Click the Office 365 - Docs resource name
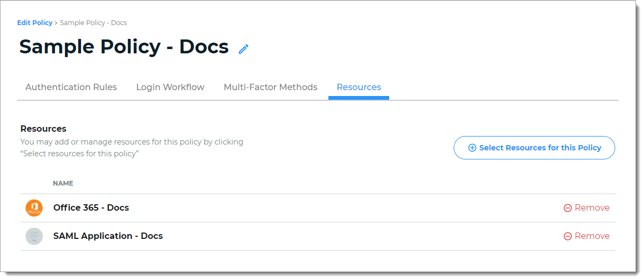 point(91,207)
